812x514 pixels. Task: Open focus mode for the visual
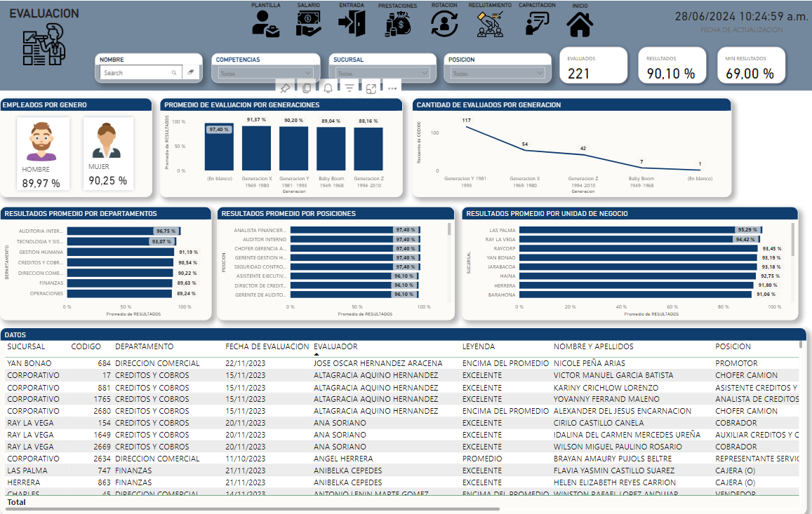click(x=371, y=88)
